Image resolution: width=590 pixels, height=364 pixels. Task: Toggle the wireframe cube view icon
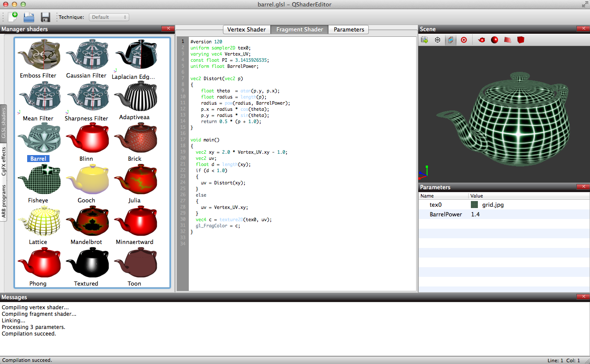437,40
